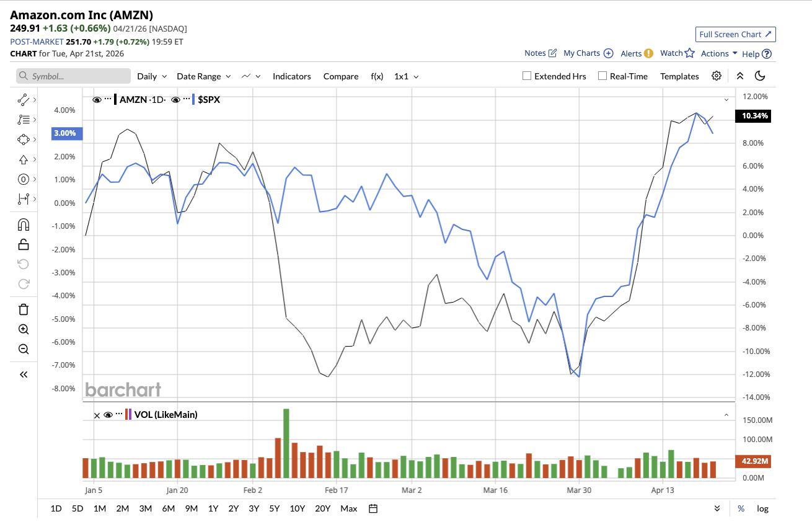
Task: Open $SPX series more options dots
Action: 187,99
